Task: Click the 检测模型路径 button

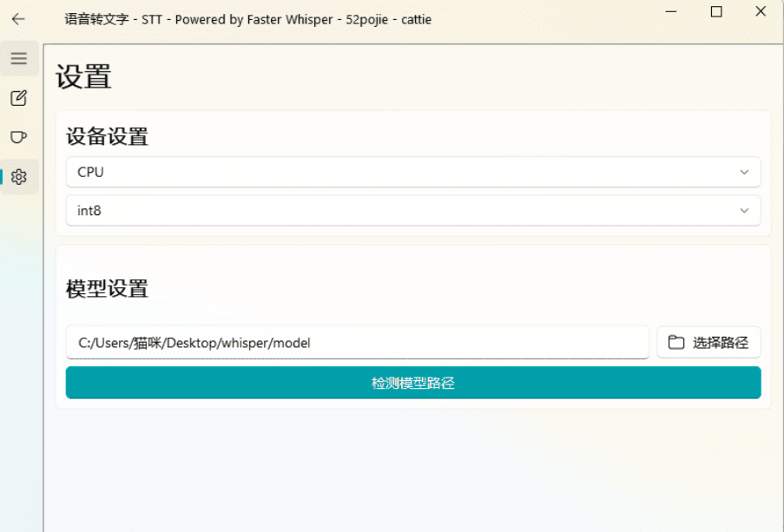Action: (x=413, y=383)
